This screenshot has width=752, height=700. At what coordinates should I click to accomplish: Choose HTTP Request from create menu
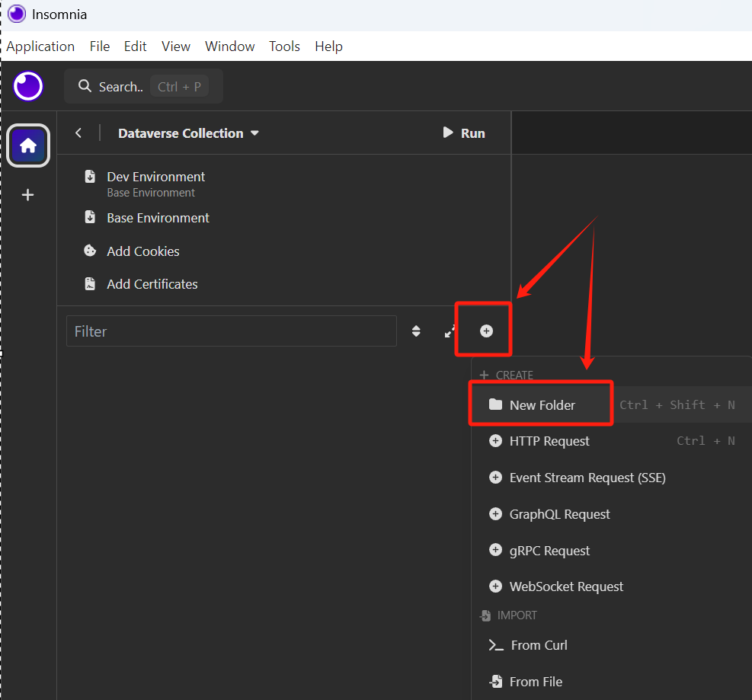coord(612,441)
